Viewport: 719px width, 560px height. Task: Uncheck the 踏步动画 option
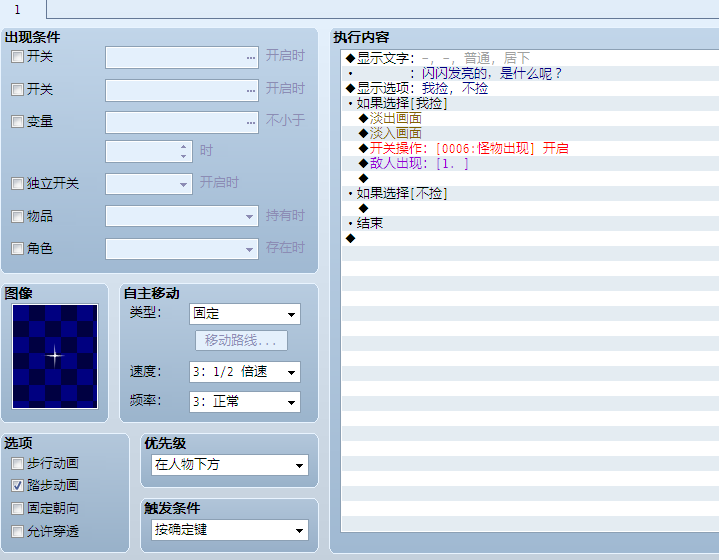[17, 485]
